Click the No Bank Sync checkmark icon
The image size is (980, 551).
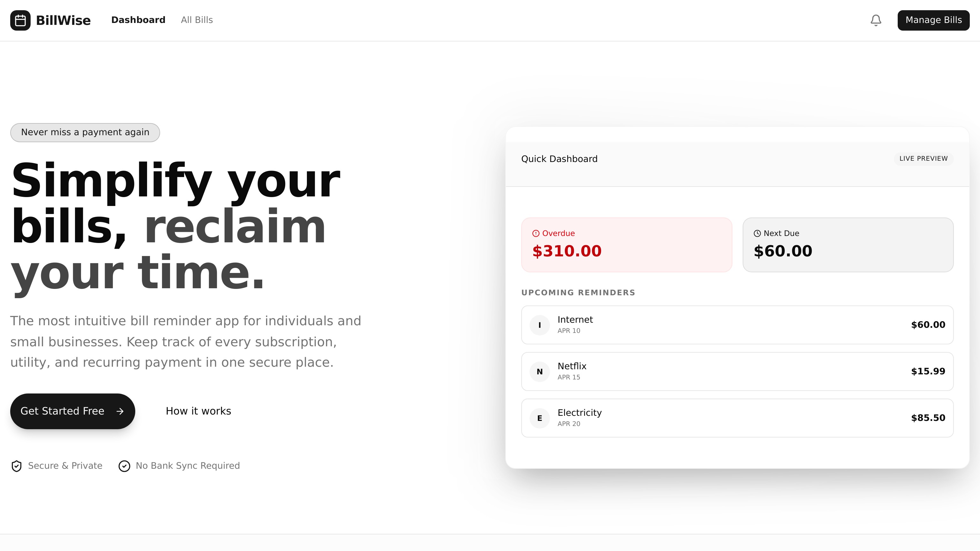(124, 466)
